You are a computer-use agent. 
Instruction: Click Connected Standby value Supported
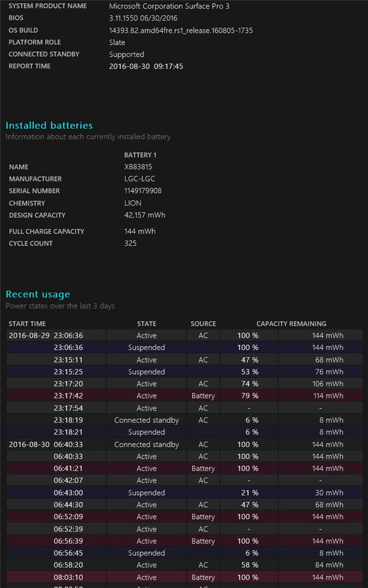[x=126, y=55]
